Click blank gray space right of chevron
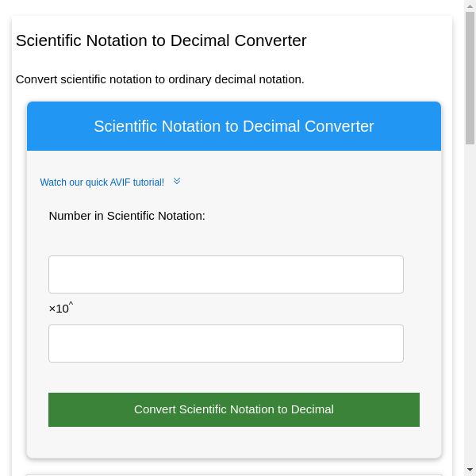This screenshot has width=476, height=476. [x=317, y=182]
